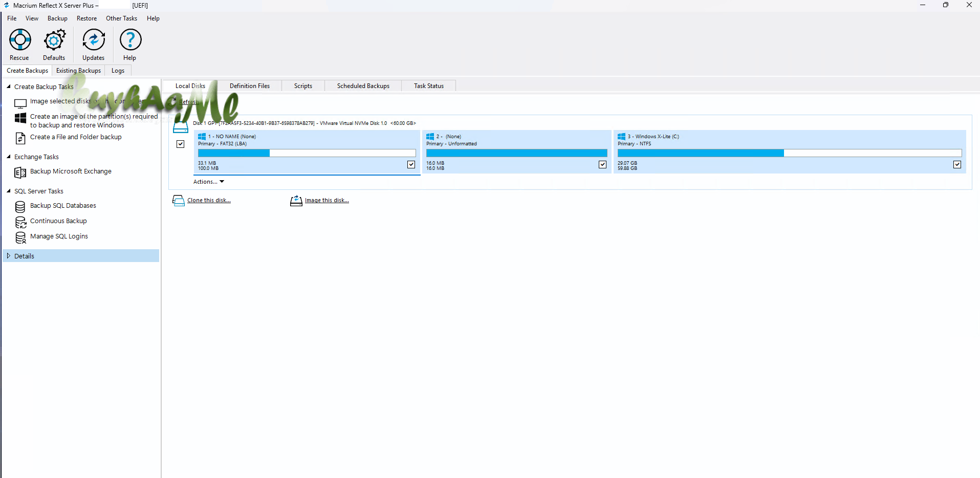Viewport: 980px width, 478px height.
Task: Click the Image this disk icon
Action: 296,201
